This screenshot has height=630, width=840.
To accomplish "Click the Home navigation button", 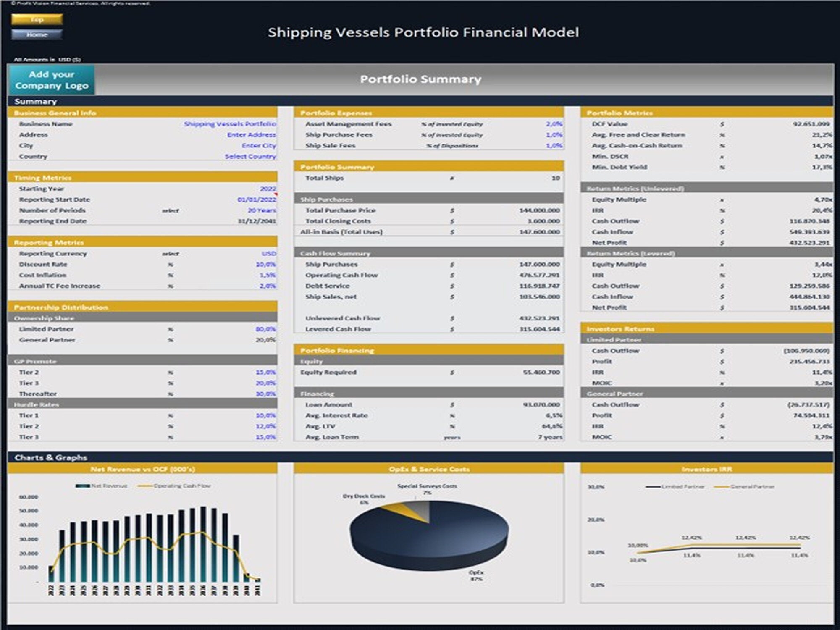I will 37,35.
